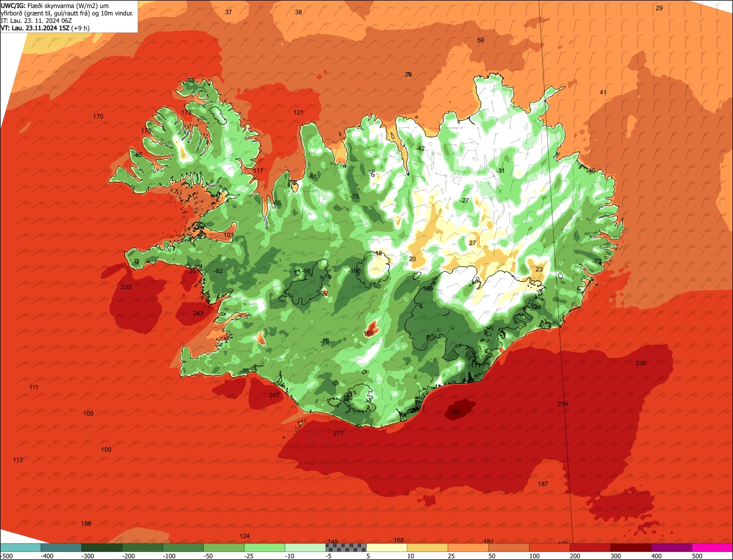733x560 pixels.
Task: Click the red-orange 100 to 200 legend swatch
Action: point(549,548)
